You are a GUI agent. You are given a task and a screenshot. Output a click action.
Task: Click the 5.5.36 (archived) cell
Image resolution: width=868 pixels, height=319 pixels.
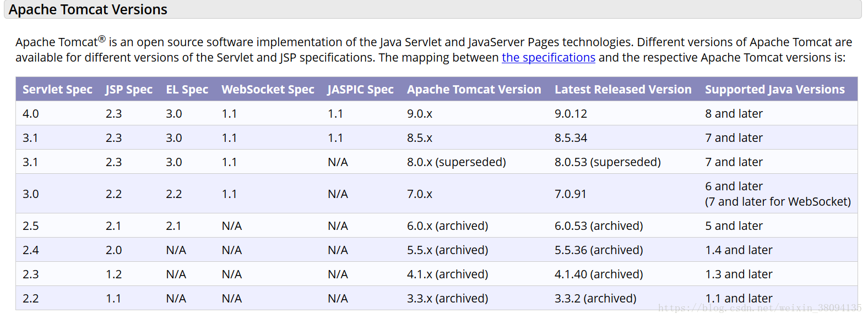click(x=599, y=250)
